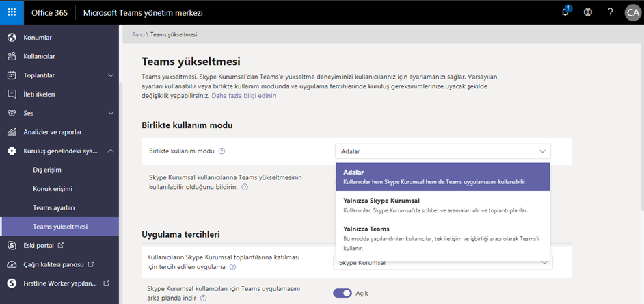Click the Firstline Worker Skype icon
The image size is (644, 304).
[x=12, y=283]
